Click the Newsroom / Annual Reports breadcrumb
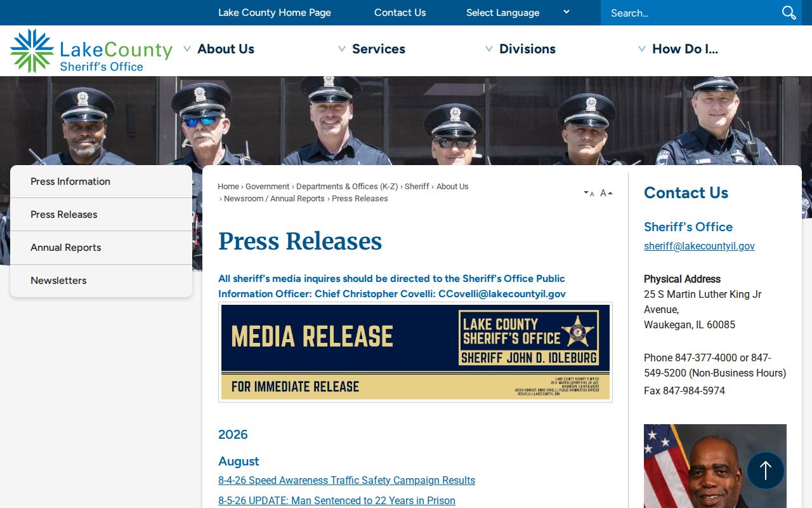This screenshot has width=812, height=508. coord(274,199)
